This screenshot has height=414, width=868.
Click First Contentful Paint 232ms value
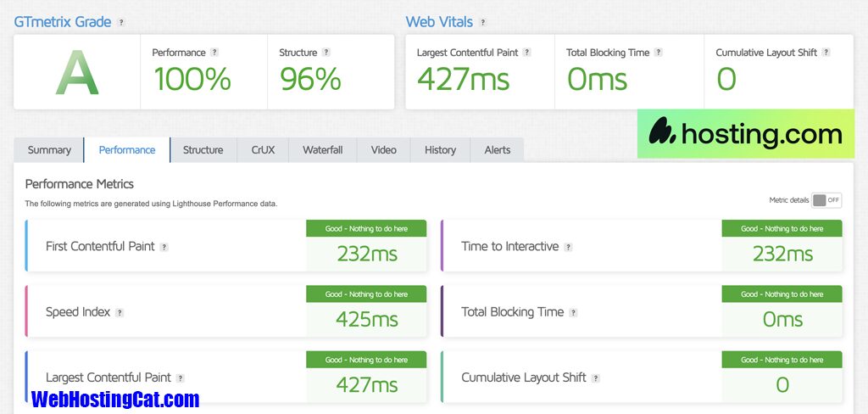tap(368, 254)
